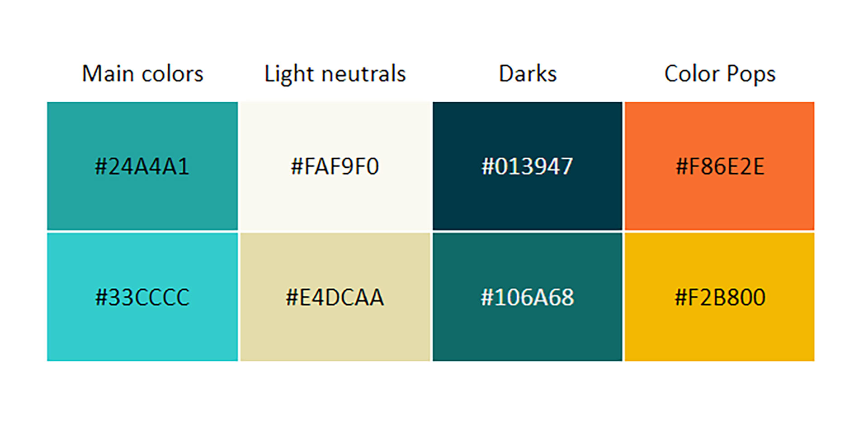Click the "Color Pops" heading

click(720, 74)
